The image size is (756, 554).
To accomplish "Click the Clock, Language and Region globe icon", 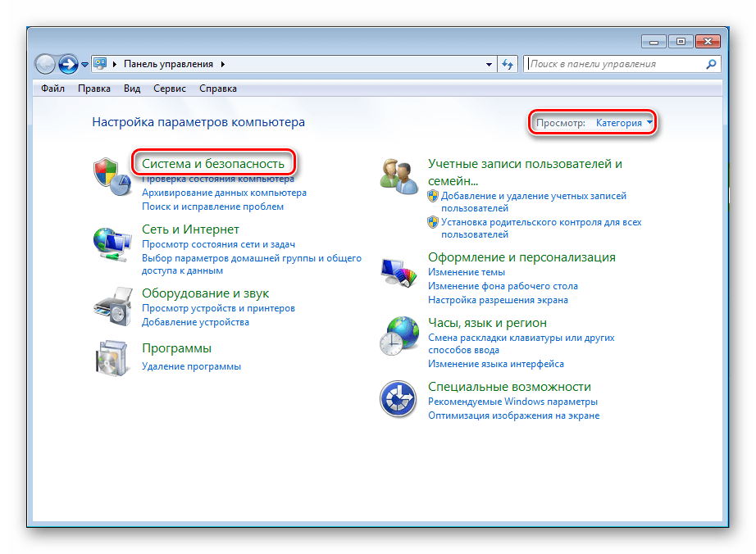I will pos(399,336).
